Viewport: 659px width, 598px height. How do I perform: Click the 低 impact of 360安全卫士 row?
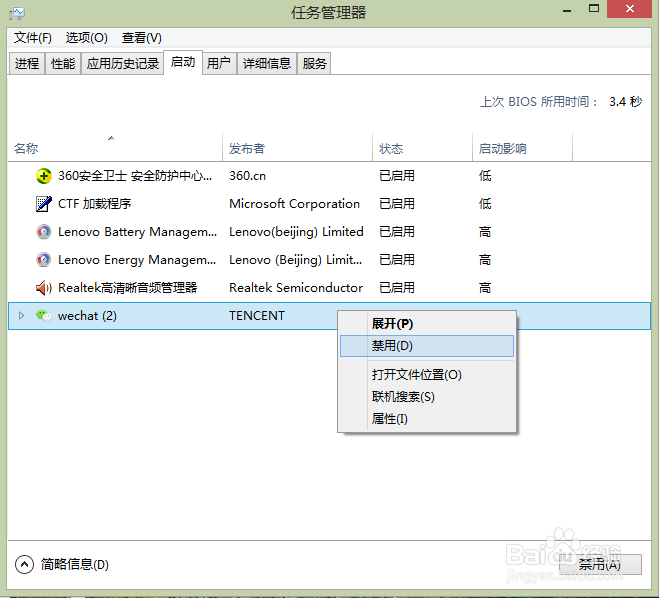tap(485, 176)
